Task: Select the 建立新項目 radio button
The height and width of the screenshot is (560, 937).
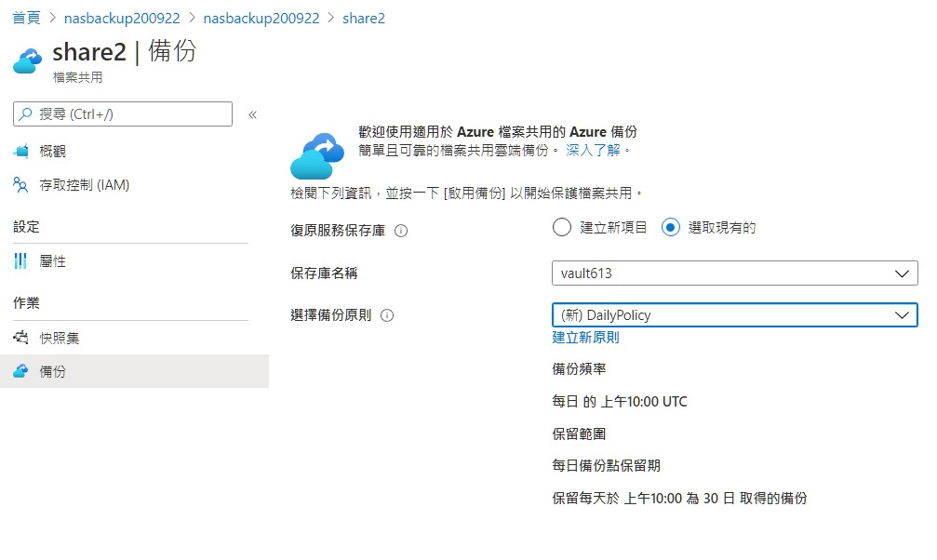Action: [x=562, y=227]
